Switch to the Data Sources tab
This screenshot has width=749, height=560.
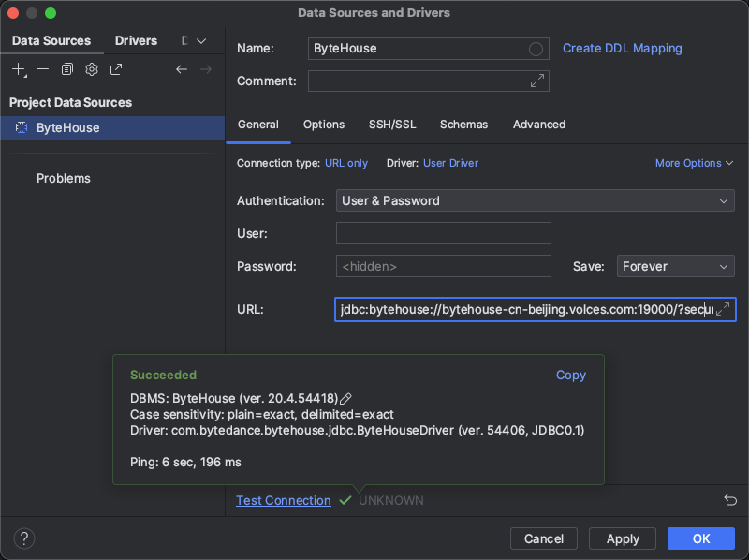[x=51, y=40]
